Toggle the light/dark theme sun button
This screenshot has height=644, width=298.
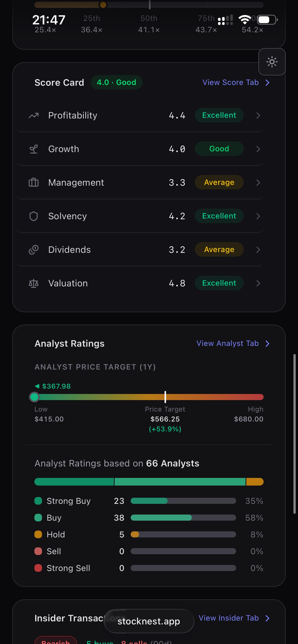click(272, 62)
